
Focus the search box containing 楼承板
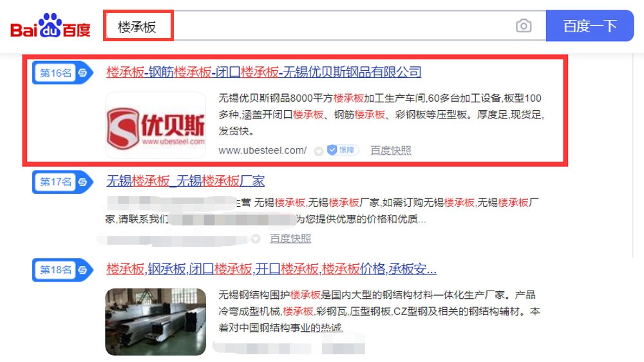tap(325, 26)
